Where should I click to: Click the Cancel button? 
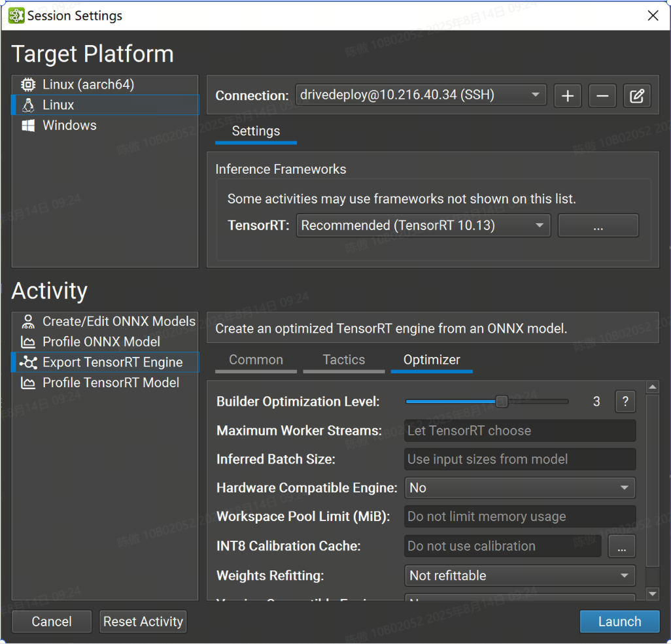(x=52, y=621)
